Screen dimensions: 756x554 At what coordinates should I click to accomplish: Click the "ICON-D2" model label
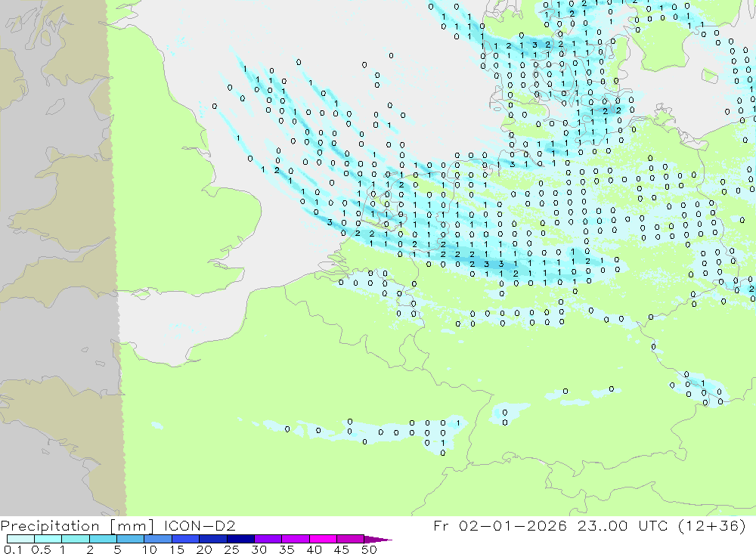pyautogui.click(x=200, y=525)
